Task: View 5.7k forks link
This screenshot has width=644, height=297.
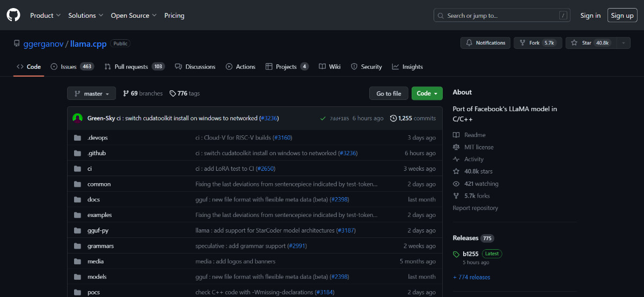Action: coord(471,195)
